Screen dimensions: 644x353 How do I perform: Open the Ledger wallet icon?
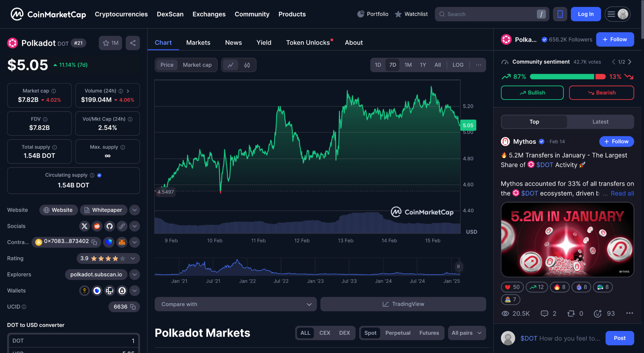tap(109, 291)
